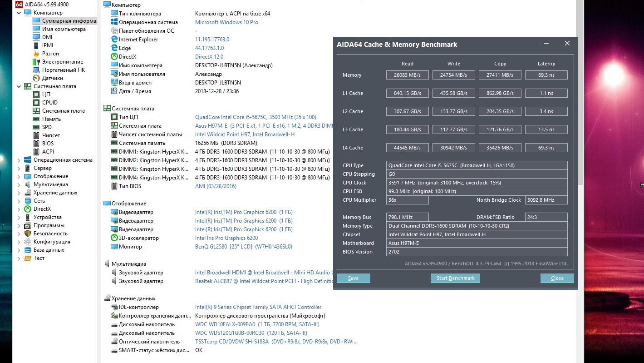Click the 11.195.17763.0 Internet Explorer version link
Viewport: 644px width, 363px height.
click(212, 40)
